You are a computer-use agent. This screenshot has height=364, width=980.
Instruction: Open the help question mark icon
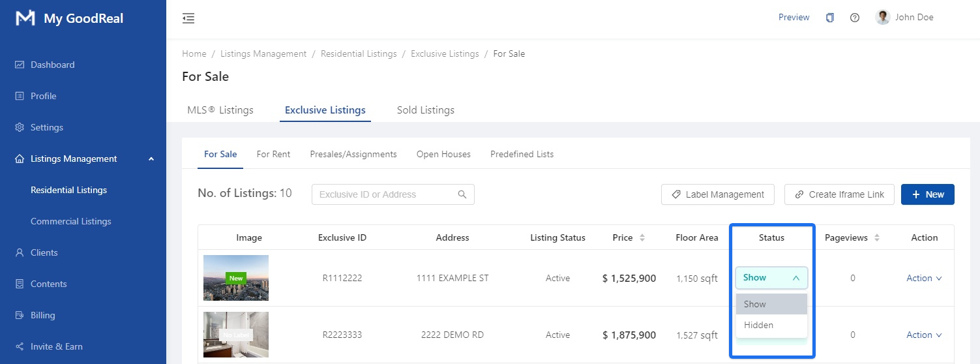point(854,18)
